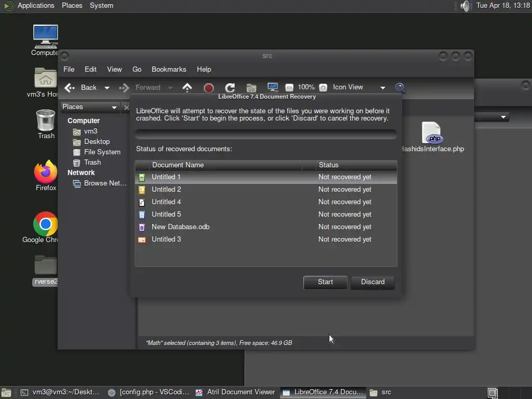Open the Places menu in top panel

tap(72, 5)
